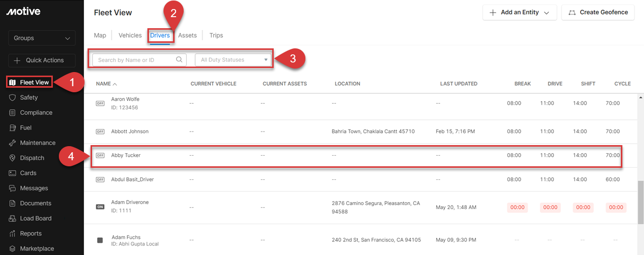
Task: Click the Motive logo
Action: tap(23, 12)
